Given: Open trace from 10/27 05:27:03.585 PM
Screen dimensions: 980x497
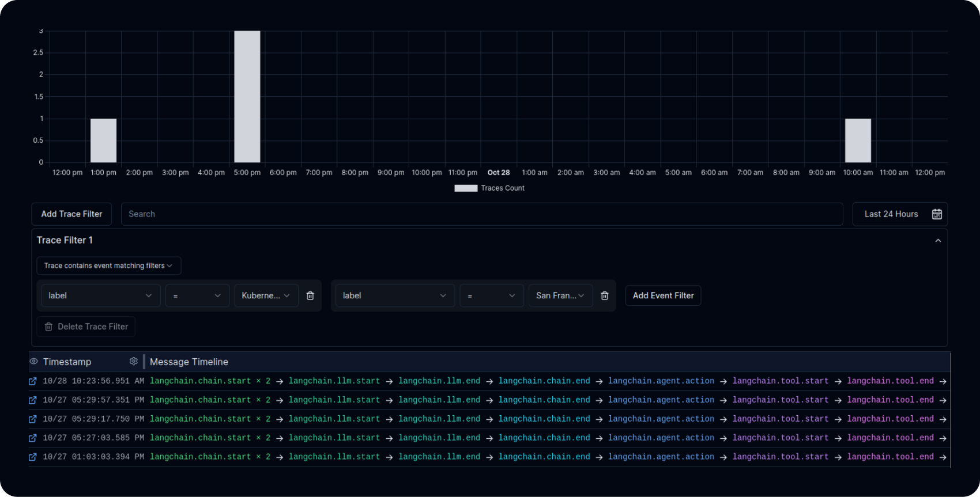Looking at the screenshot, I should coord(33,438).
